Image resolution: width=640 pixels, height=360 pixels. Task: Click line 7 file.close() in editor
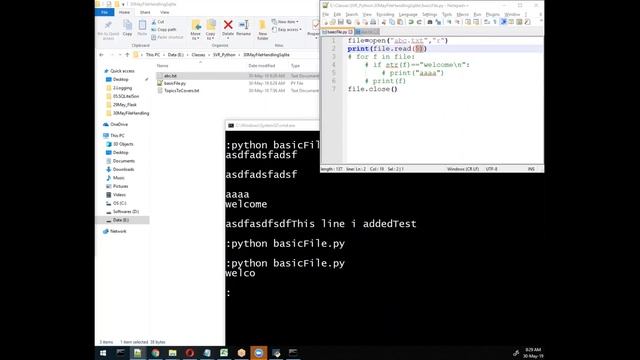(372, 89)
